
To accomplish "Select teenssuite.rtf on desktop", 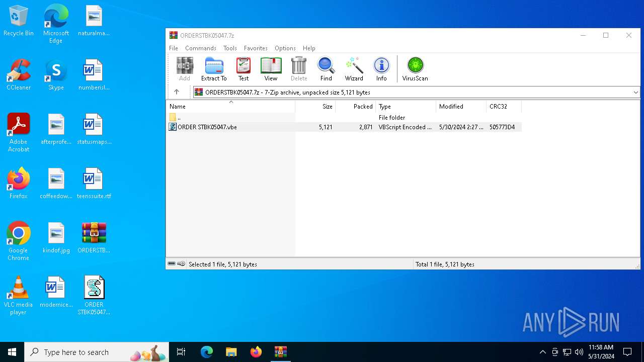I will point(94,184).
